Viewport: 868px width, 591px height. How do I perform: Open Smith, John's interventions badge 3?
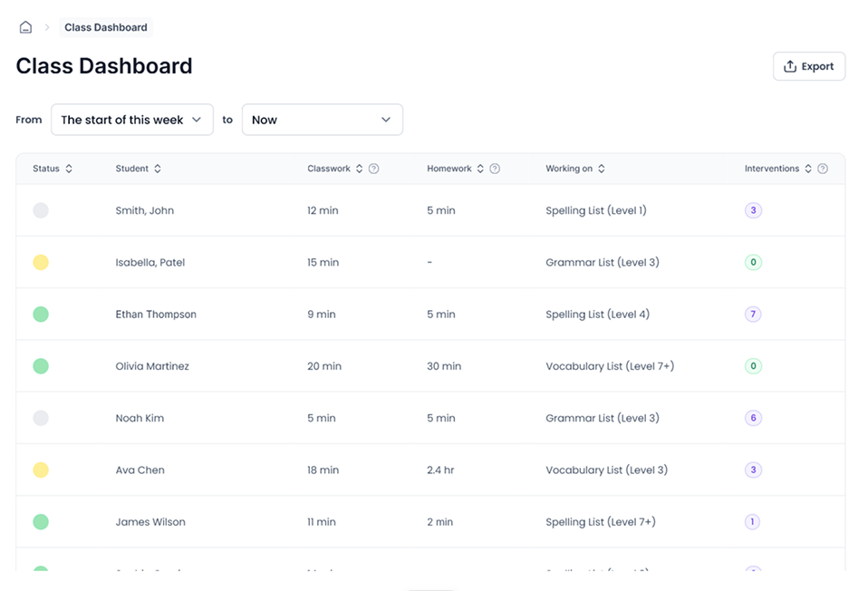(753, 210)
